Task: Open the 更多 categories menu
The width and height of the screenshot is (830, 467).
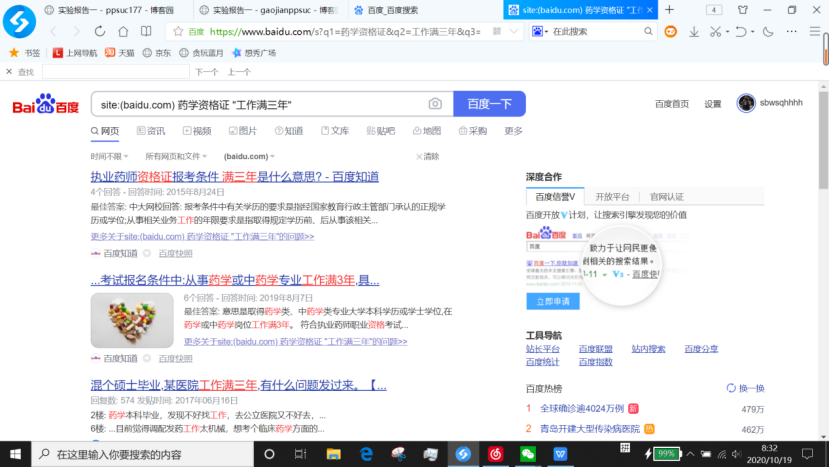Action: [x=513, y=131]
